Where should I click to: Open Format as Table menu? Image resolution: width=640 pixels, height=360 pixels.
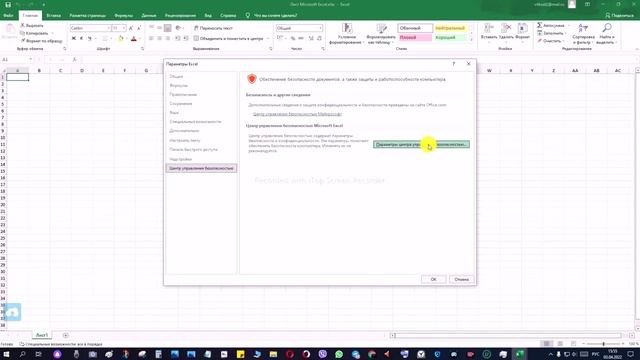click(381, 34)
